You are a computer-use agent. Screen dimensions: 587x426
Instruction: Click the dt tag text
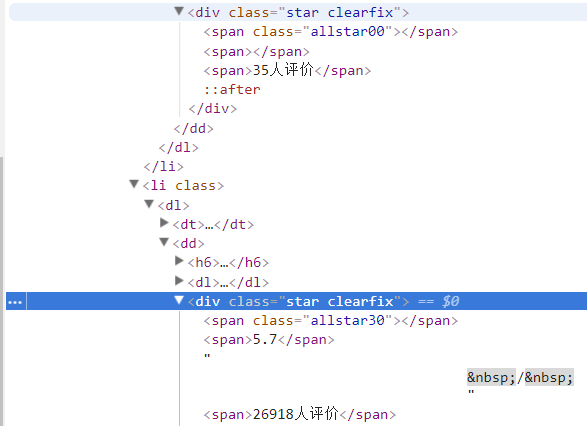coord(213,225)
